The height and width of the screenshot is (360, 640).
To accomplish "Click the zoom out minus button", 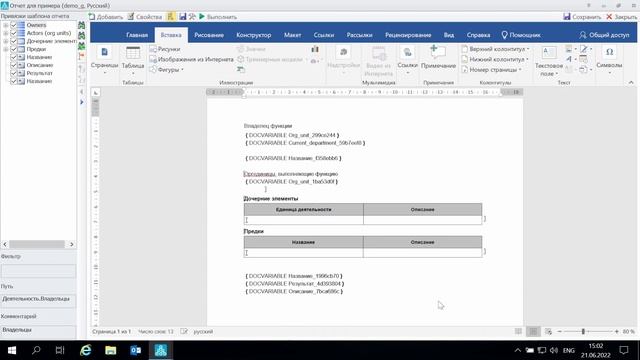I will tap(560, 332).
